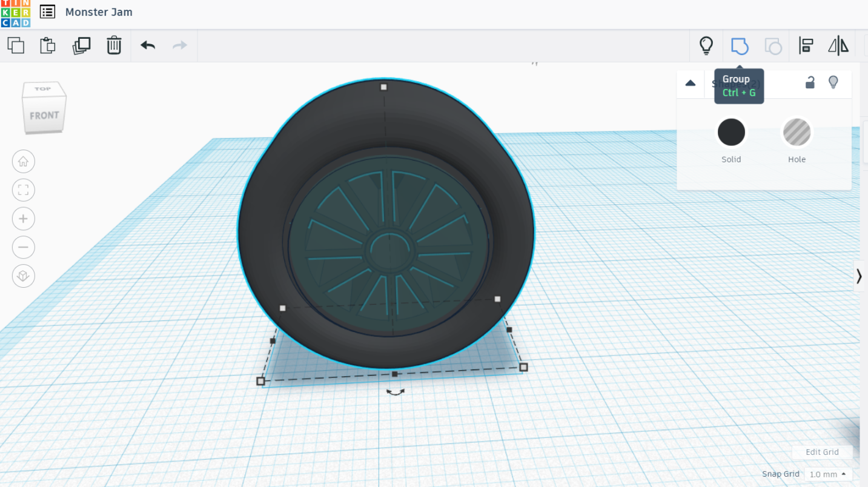
Task: Click the Duplicate and repeat icon
Action: point(81,45)
